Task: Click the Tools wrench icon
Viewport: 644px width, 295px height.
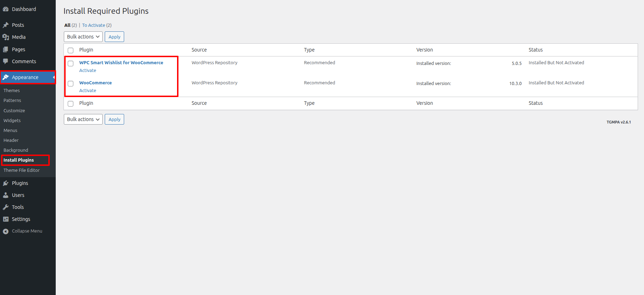Action: (6, 207)
